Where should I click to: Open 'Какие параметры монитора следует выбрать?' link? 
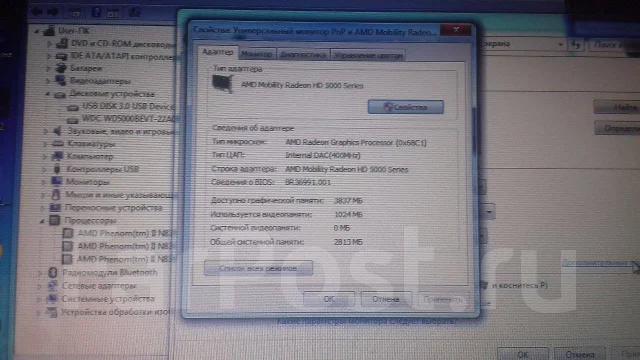(x=367, y=321)
